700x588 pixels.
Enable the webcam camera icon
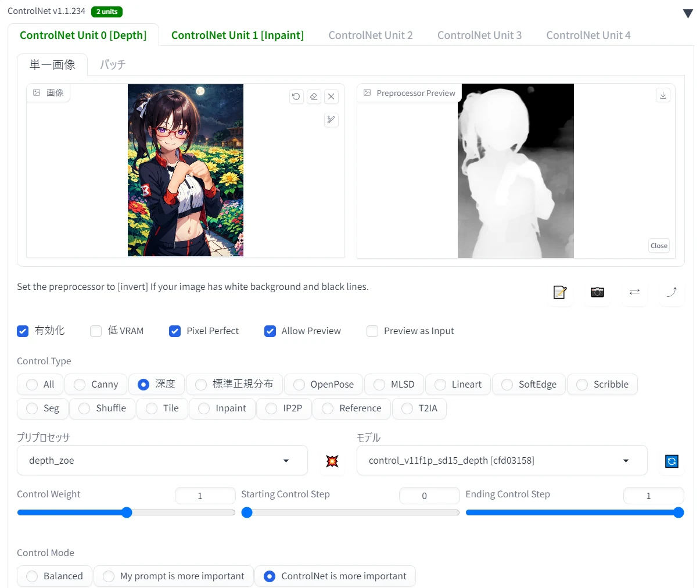(x=597, y=292)
